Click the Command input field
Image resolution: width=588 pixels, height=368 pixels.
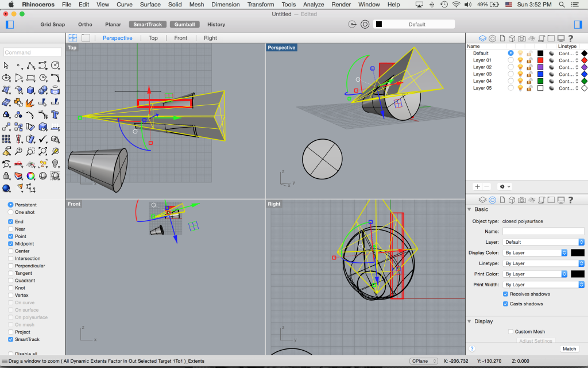click(x=33, y=52)
